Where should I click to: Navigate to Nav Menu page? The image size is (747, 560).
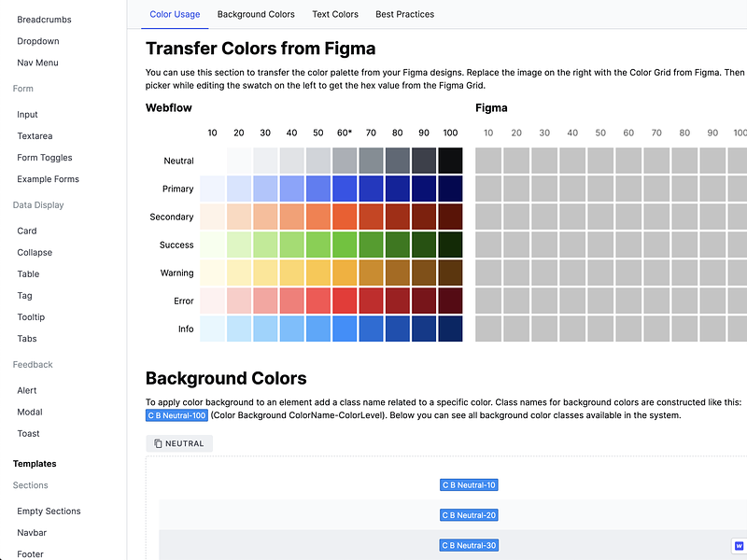[37, 63]
